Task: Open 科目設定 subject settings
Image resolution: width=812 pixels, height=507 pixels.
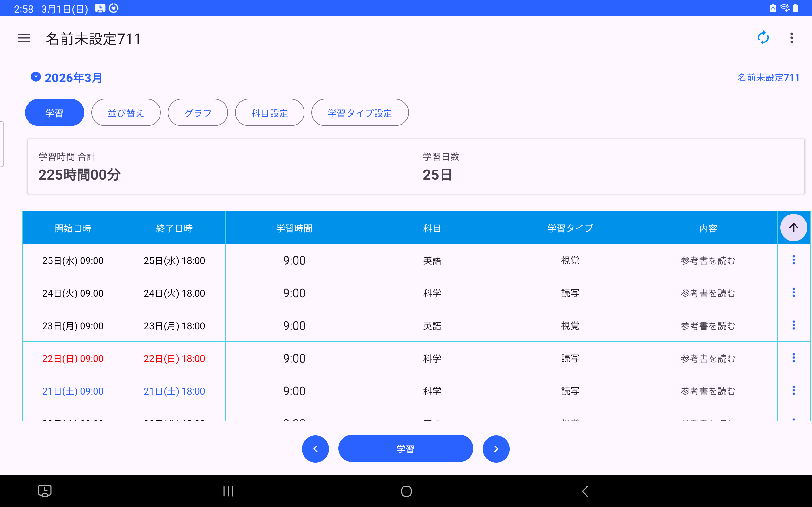Action: tap(269, 113)
